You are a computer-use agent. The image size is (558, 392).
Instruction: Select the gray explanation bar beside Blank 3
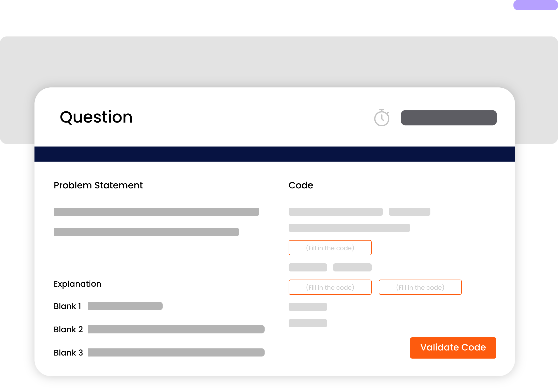pyautogui.click(x=176, y=352)
